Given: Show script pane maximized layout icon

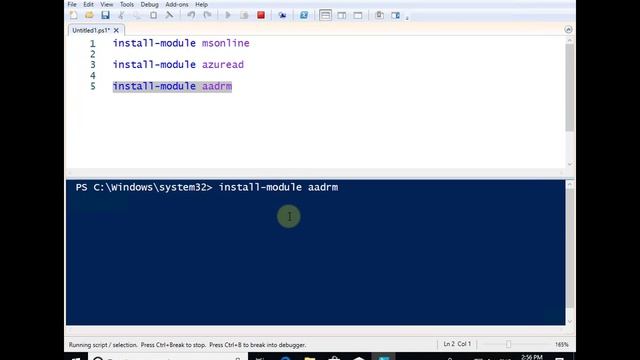Looking at the screenshot, I should [358, 16].
